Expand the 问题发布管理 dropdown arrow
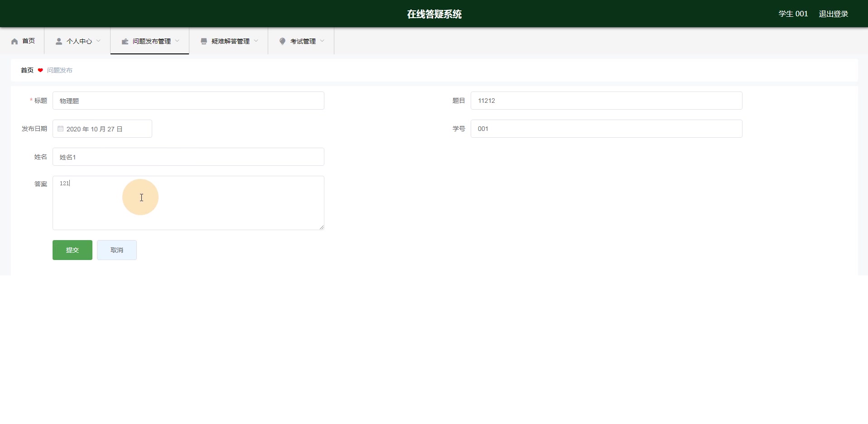The width and height of the screenshot is (868, 424). coord(177,41)
